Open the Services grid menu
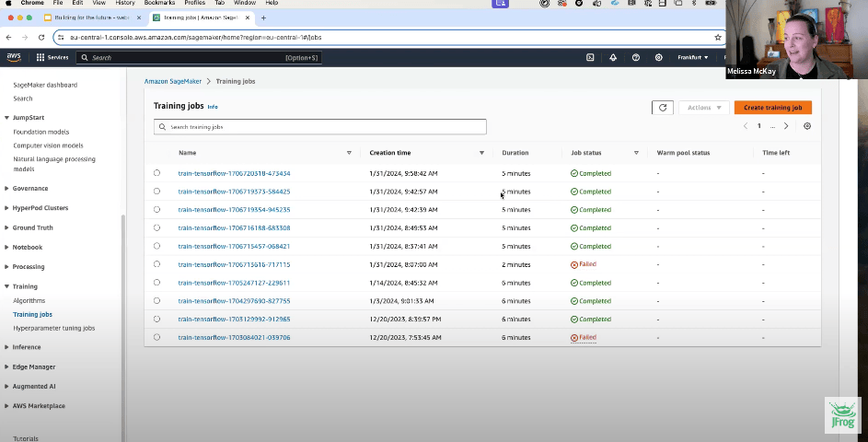Screen dimensions: 868x442 click(x=52, y=57)
